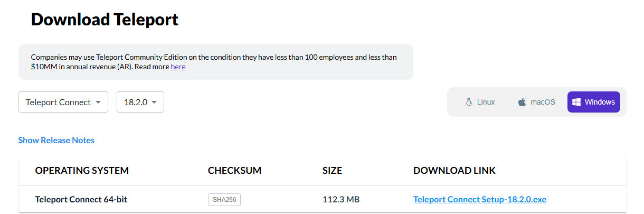644x214 pixels.
Task: Click the Operating System column header
Action: click(x=82, y=171)
